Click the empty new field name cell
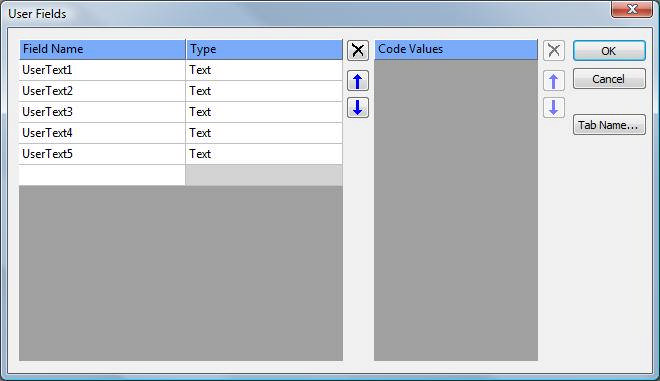The image size is (660, 381). point(102,175)
